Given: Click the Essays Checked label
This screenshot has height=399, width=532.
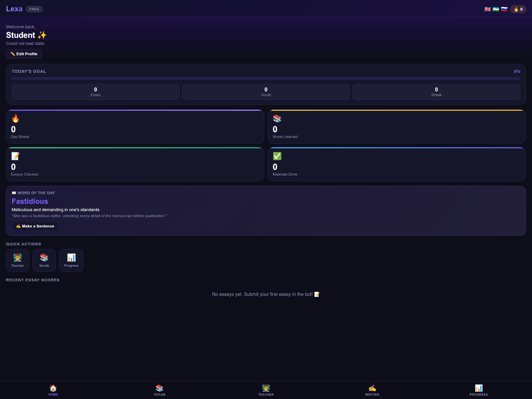Looking at the screenshot, I should coord(25,174).
